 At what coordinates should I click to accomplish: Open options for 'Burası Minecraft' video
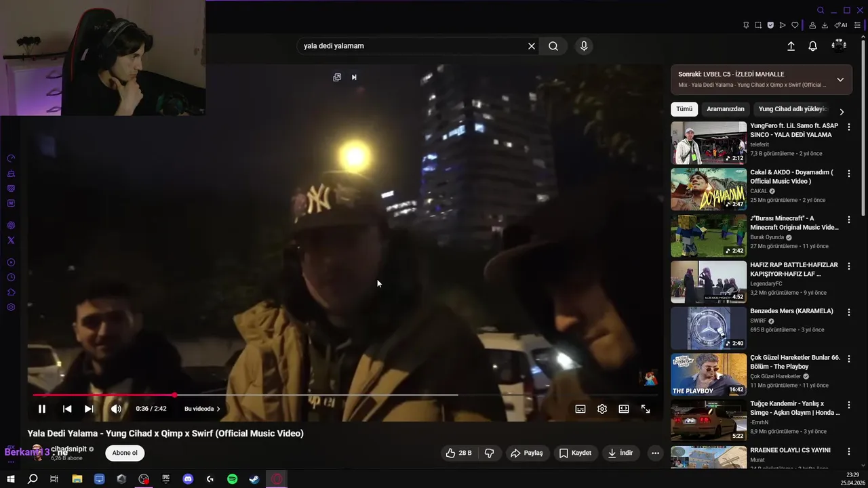pyautogui.click(x=849, y=220)
